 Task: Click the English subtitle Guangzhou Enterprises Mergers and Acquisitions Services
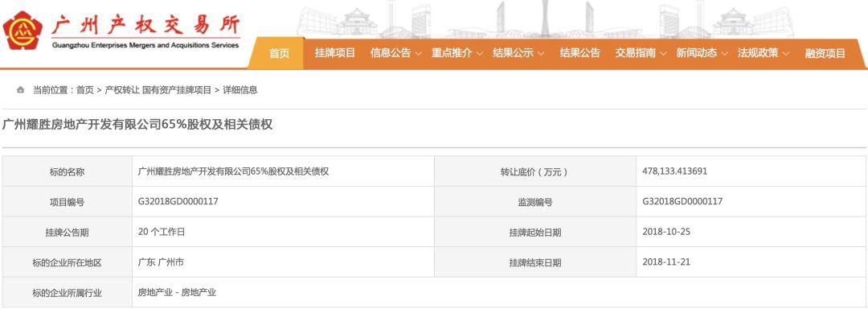[145, 45]
